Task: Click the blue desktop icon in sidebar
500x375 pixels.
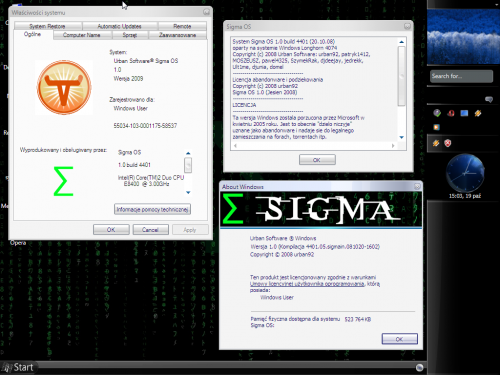Action: 464,113
